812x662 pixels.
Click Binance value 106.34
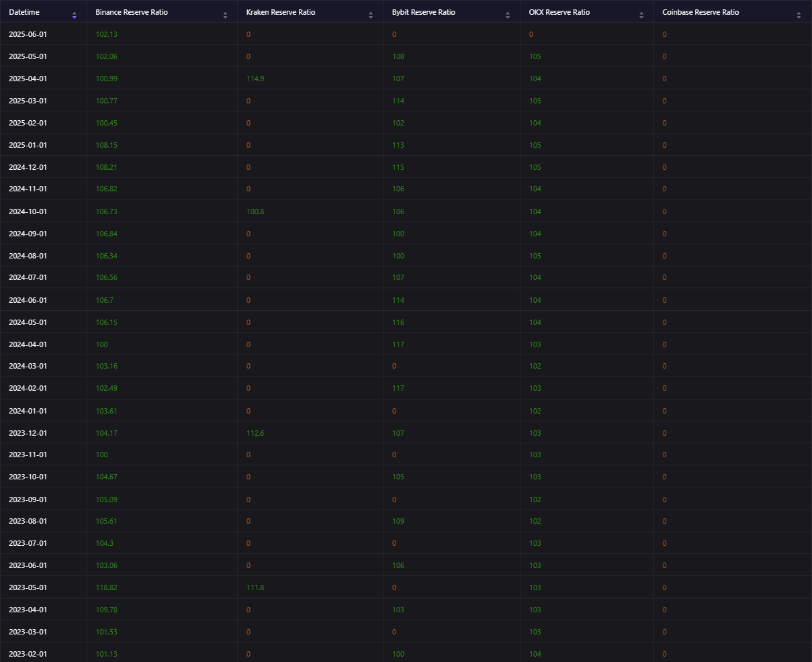[x=106, y=256]
